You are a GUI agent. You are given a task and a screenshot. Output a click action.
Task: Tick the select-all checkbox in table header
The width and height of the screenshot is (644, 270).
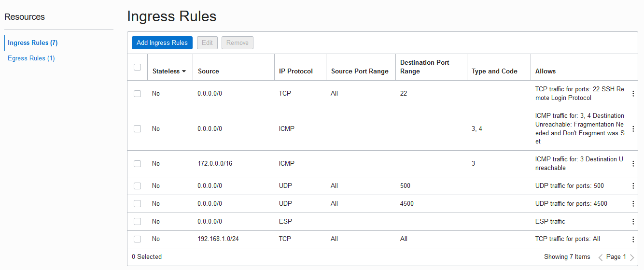(x=137, y=67)
